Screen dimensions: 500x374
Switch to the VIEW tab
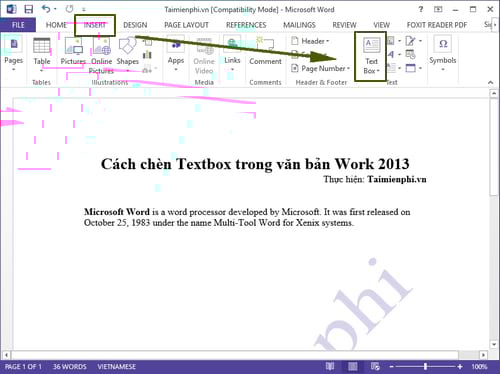(381, 25)
